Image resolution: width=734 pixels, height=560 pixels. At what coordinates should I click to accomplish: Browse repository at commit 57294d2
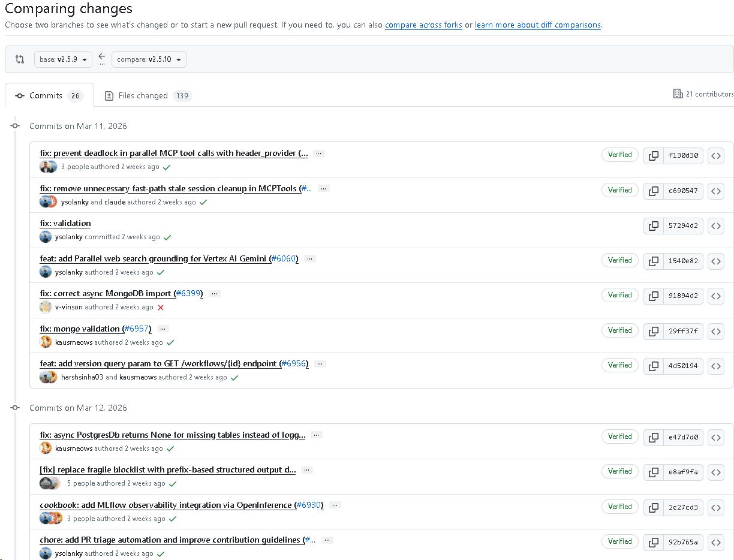[x=716, y=226]
